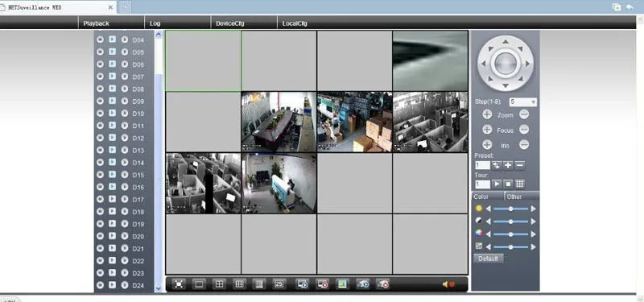This screenshot has width=644, height=302.
Task: Click the channel list scroll down arrow
Action: 159,288
